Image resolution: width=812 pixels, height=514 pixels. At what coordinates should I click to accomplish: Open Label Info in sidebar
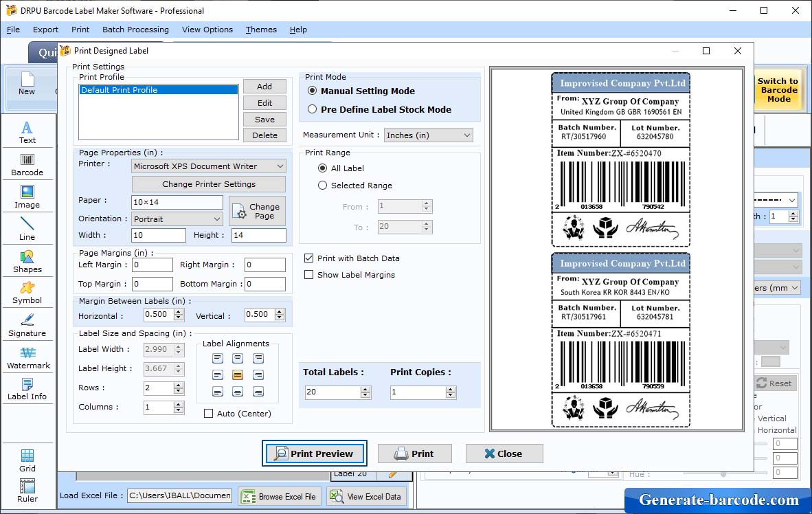click(27, 389)
